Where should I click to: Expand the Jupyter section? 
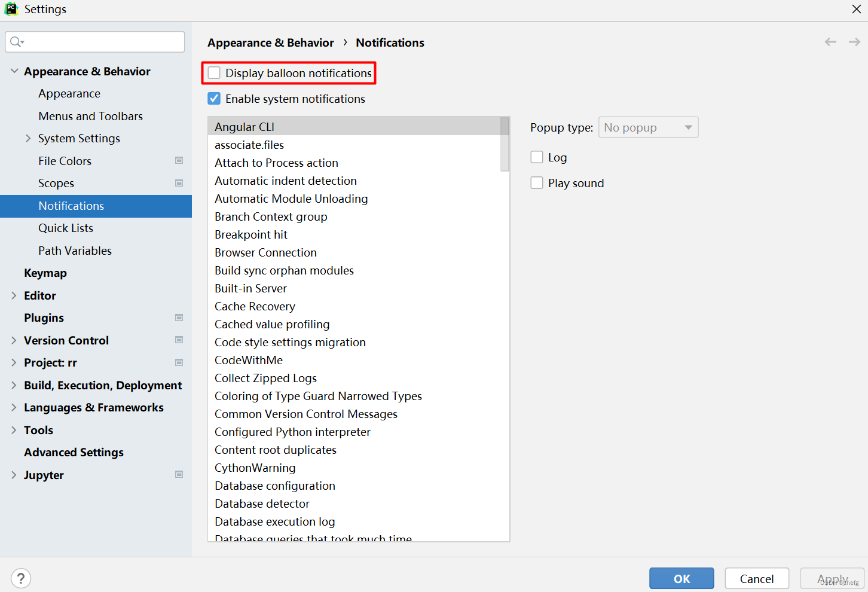(x=14, y=475)
